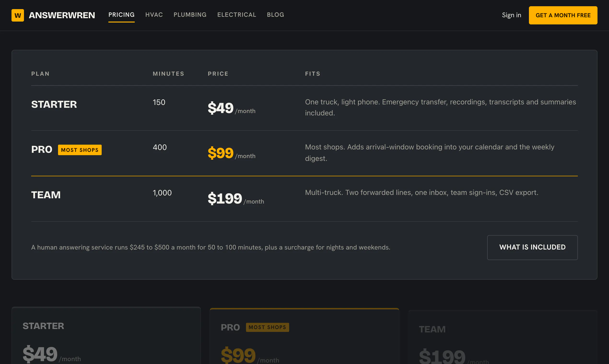Select the TEAM plan name in table

(x=46, y=195)
